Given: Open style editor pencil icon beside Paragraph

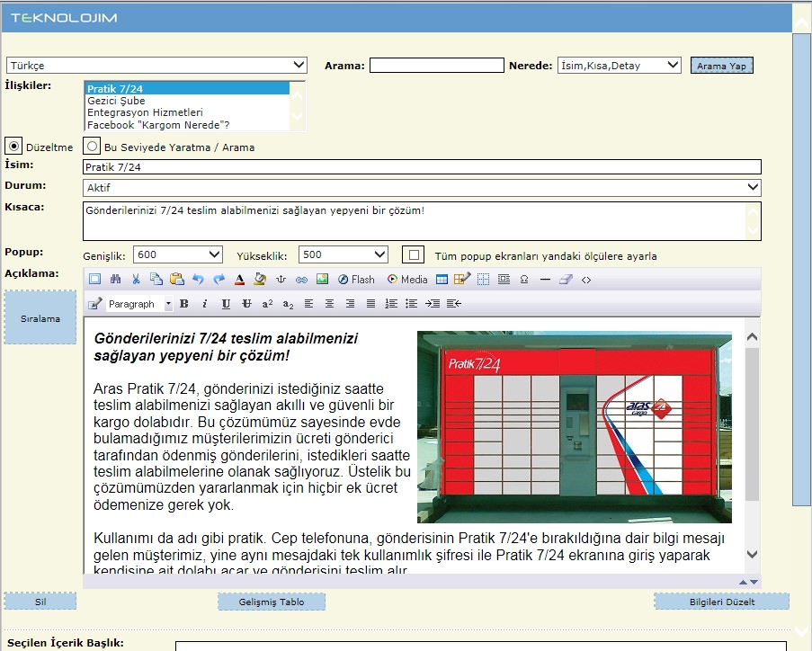Looking at the screenshot, I should [94, 304].
